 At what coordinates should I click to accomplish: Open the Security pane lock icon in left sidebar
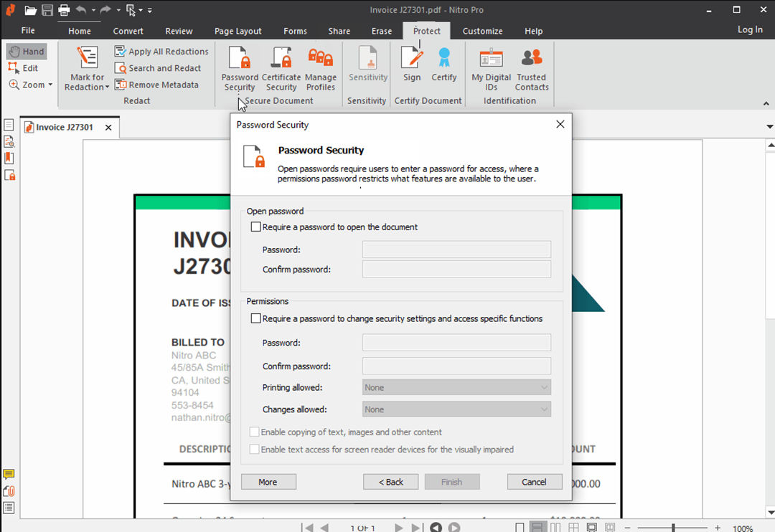point(9,176)
